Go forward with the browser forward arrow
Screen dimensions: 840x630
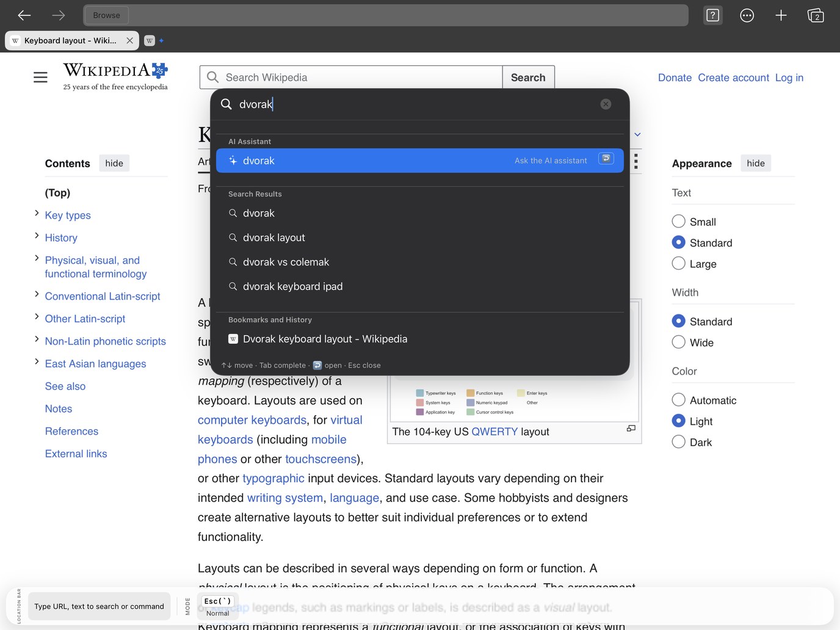59,15
